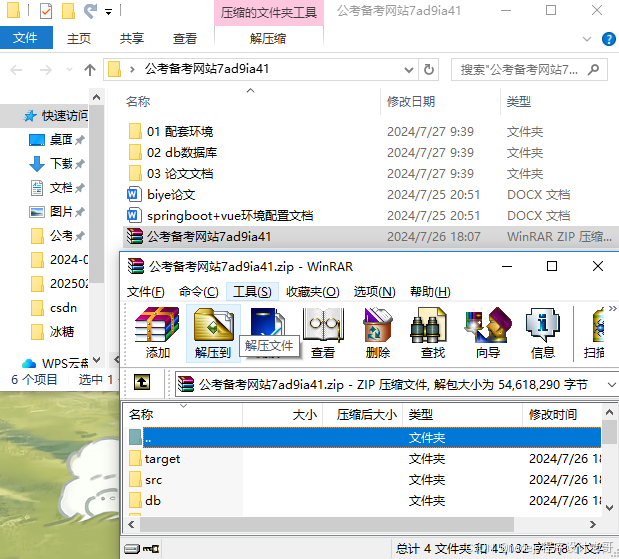
Task: Open WinRAR archive path dropdown
Action: 611,385
